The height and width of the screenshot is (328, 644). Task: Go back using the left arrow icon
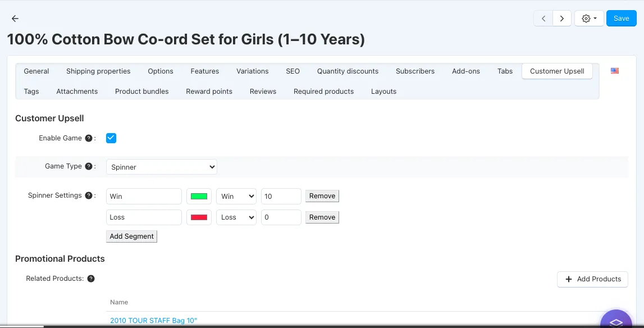15,19
